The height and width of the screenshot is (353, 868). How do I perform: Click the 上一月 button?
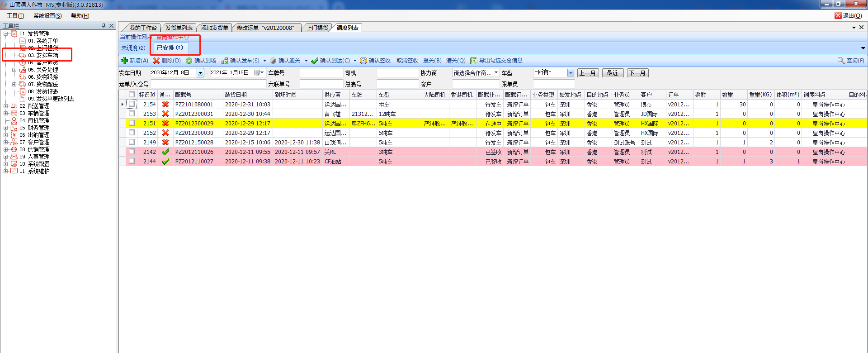point(588,73)
